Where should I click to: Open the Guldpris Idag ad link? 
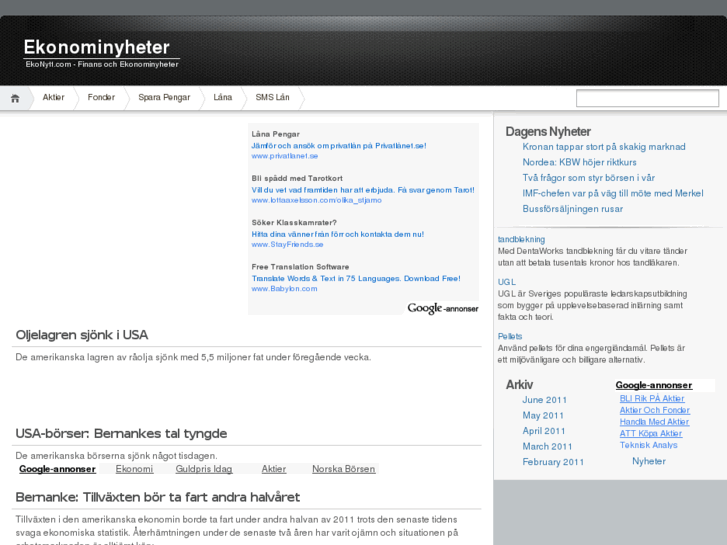coord(204,469)
